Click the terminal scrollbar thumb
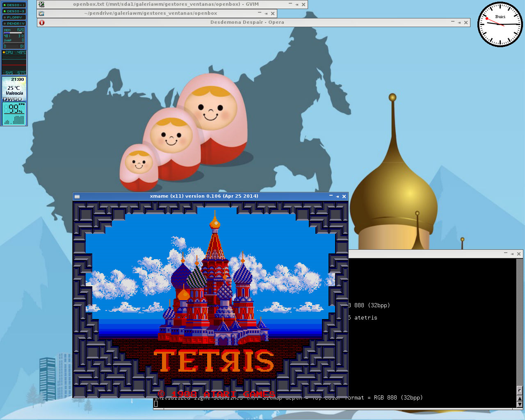The image size is (525, 420). point(520,390)
